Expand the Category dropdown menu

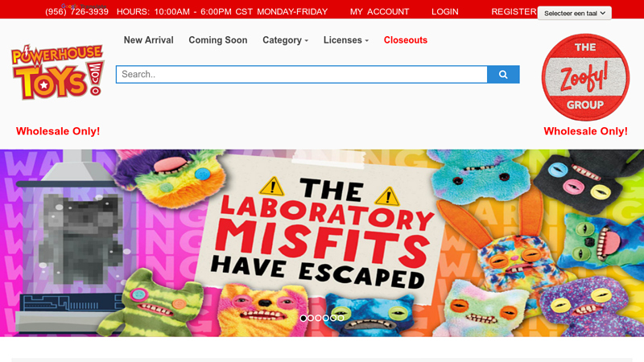(286, 40)
